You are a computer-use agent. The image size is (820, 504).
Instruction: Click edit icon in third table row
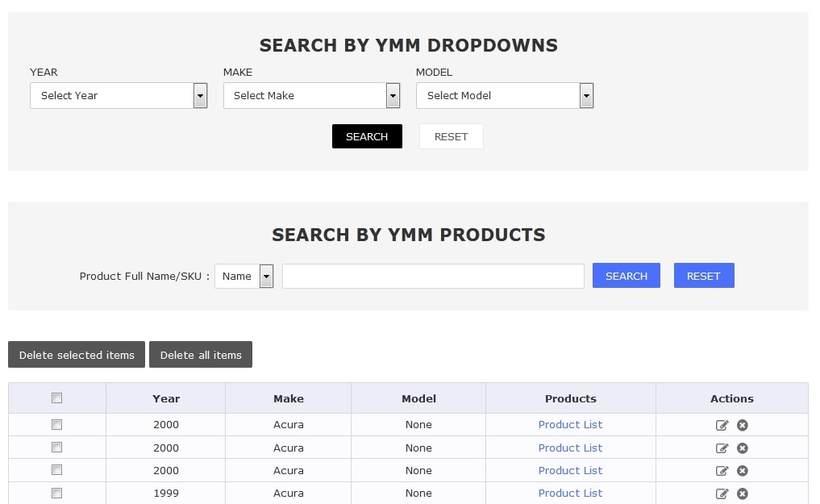(x=722, y=471)
